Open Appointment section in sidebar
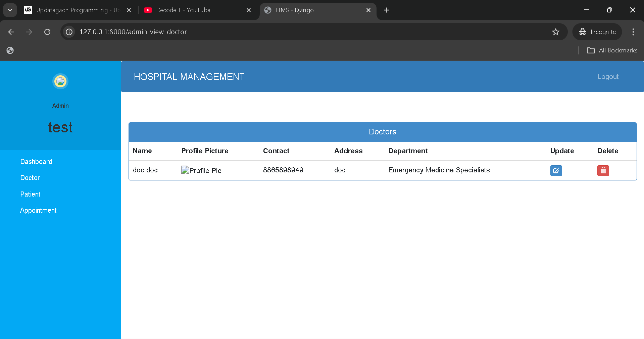Viewport: 644px width, 339px height. pyautogui.click(x=38, y=210)
